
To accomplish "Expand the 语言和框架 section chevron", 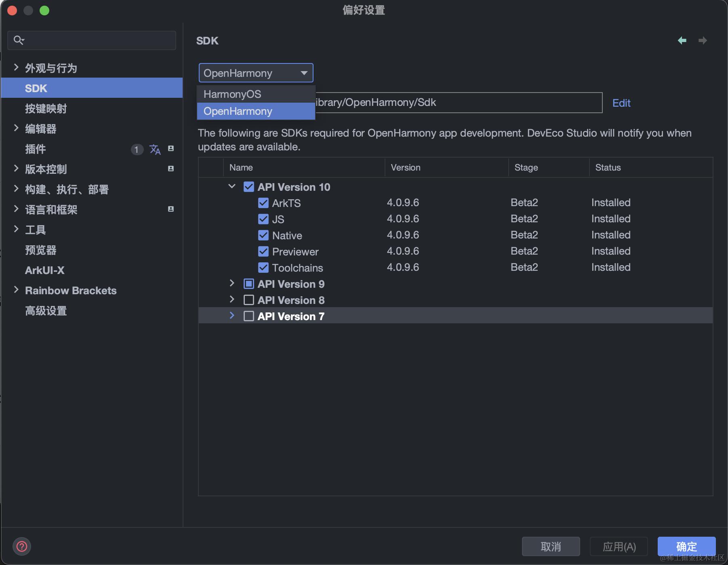I will [x=16, y=209].
